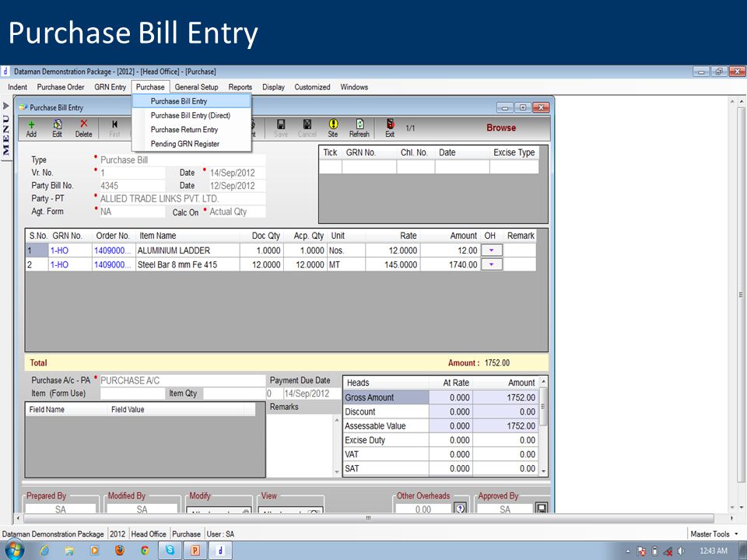The image size is (747, 560).
Task: Click the Other Overheads help icon
Action: [460, 508]
